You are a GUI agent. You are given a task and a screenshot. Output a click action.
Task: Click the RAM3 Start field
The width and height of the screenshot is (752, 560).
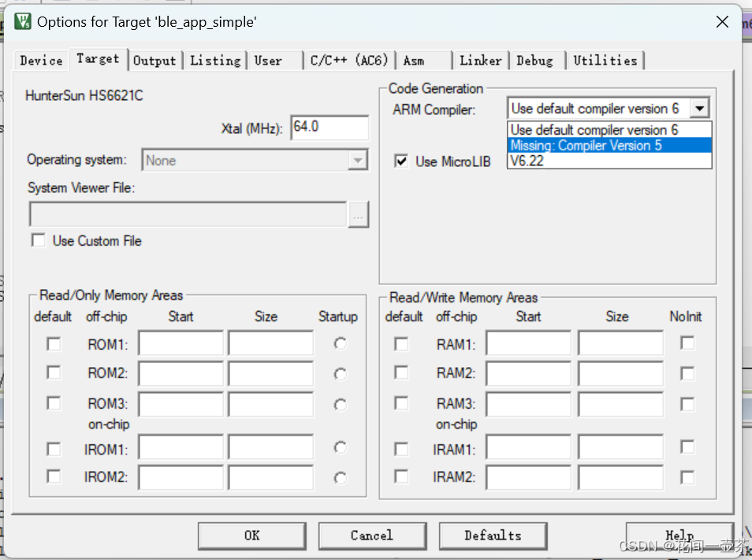tap(528, 404)
